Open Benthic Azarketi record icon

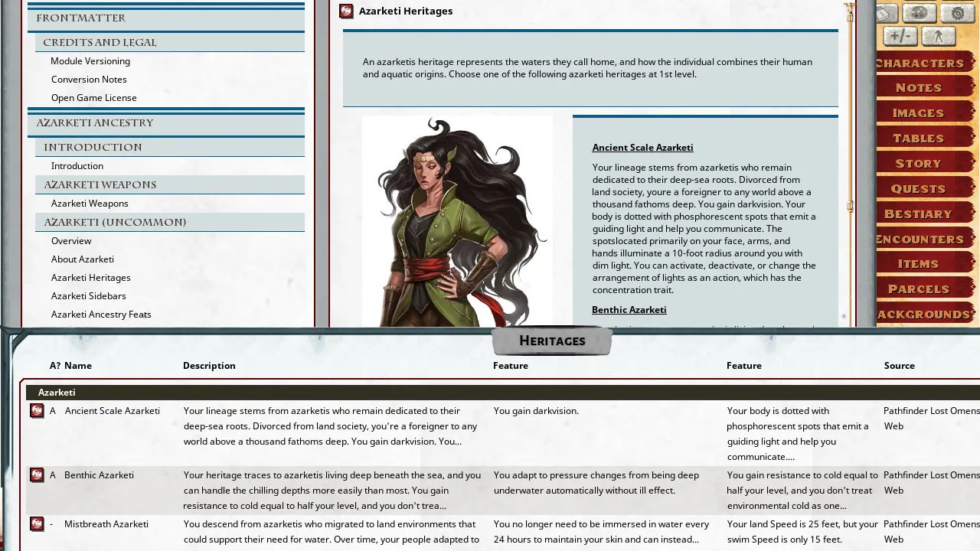pos(37,475)
